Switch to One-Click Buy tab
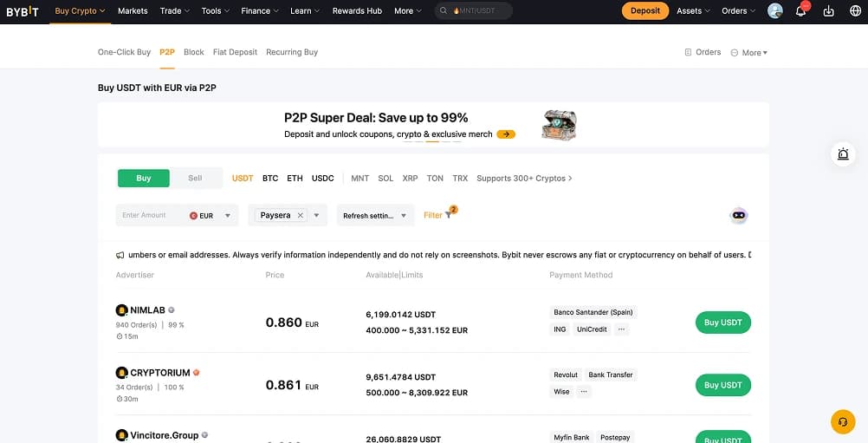This screenshot has height=443, width=868. pyautogui.click(x=124, y=52)
